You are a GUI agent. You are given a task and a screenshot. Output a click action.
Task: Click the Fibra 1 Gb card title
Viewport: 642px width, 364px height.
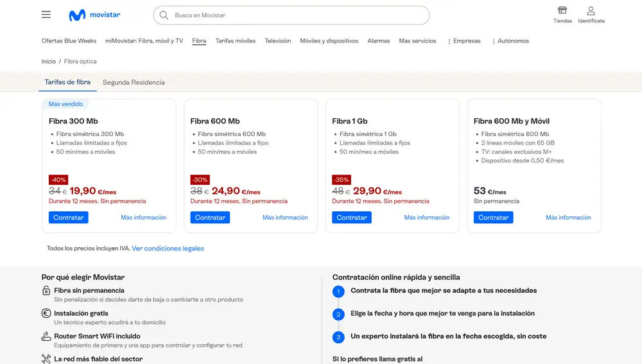(x=350, y=121)
